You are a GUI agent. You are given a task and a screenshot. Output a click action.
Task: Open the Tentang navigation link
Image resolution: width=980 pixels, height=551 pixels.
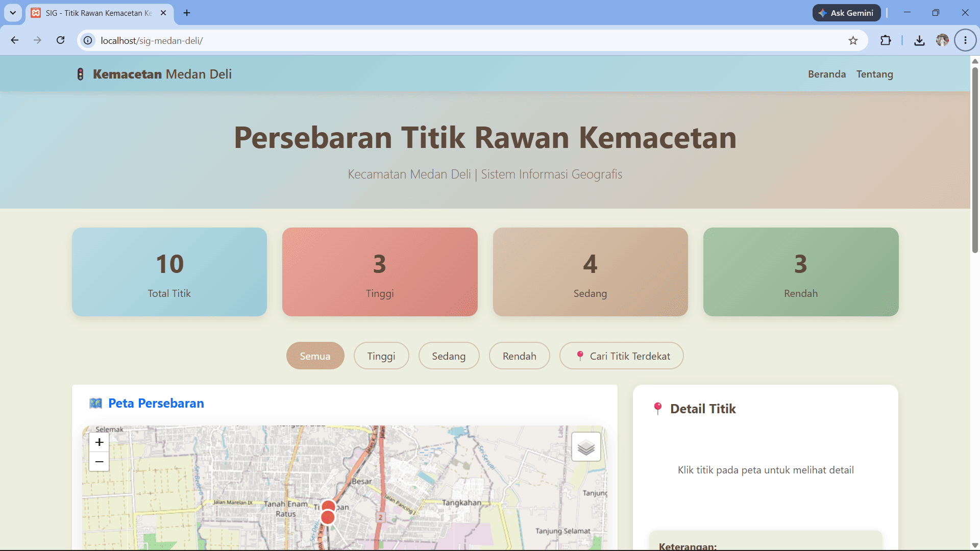[x=874, y=74]
